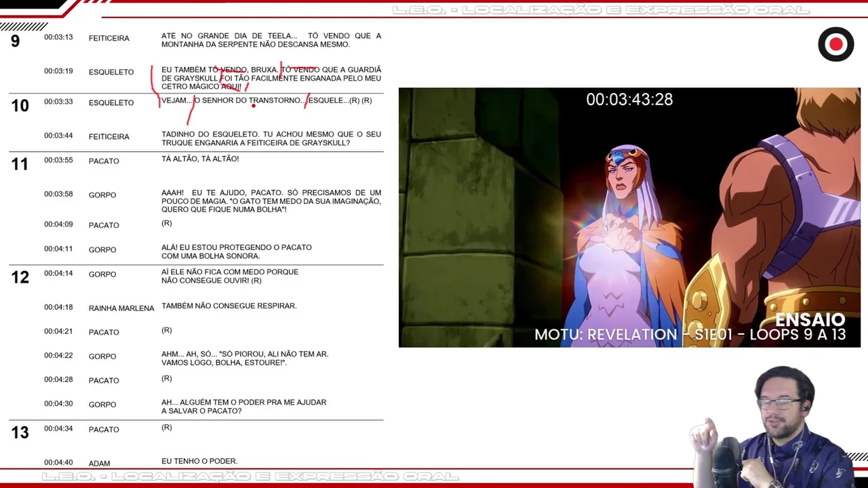
Task: Select loop number 12 in the script
Action: (20, 277)
